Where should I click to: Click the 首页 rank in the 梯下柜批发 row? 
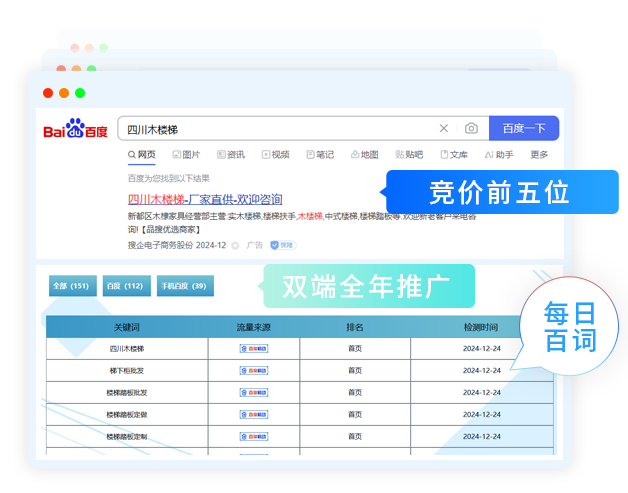[x=355, y=371]
